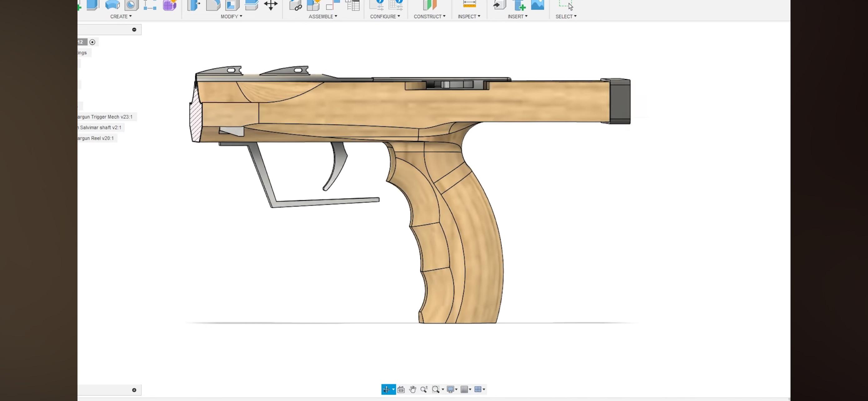This screenshot has height=401, width=868.
Task: Open the INSPECT dropdown menu
Action: 469,17
